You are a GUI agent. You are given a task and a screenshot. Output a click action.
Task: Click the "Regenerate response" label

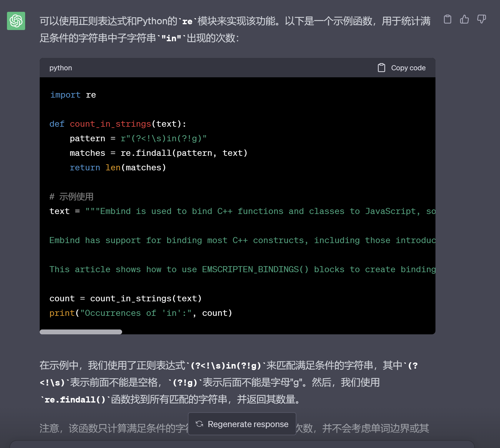pyautogui.click(x=248, y=424)
